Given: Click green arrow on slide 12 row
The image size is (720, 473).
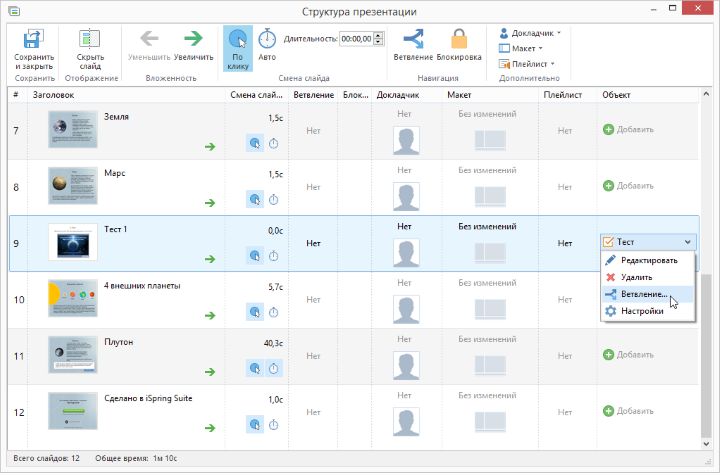Looking at the screenshot, I should tap(210, 428).
